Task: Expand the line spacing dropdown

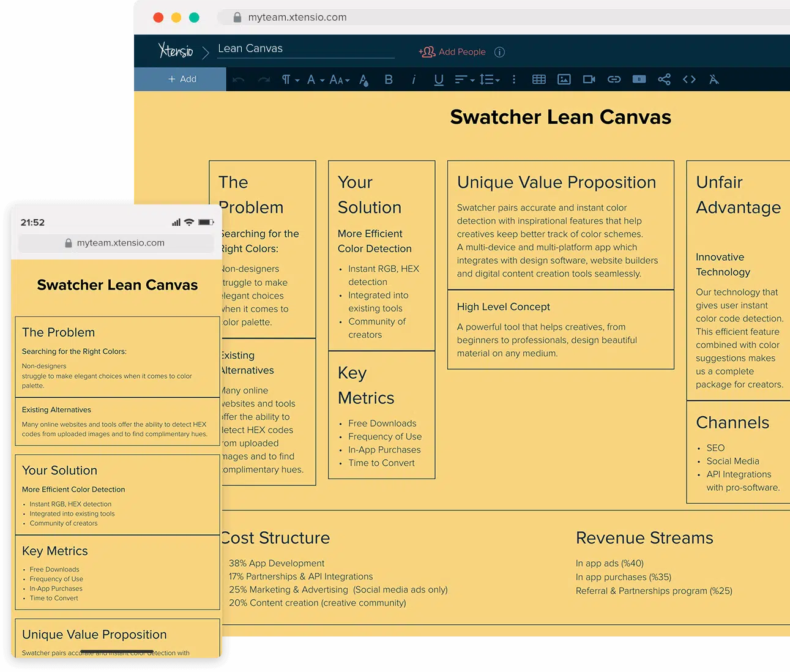Action: [x=490, y=79]
